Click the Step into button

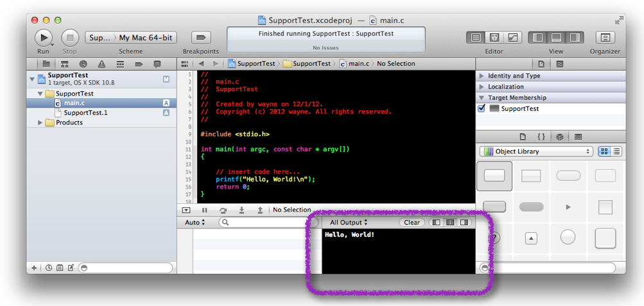point(241,210)
